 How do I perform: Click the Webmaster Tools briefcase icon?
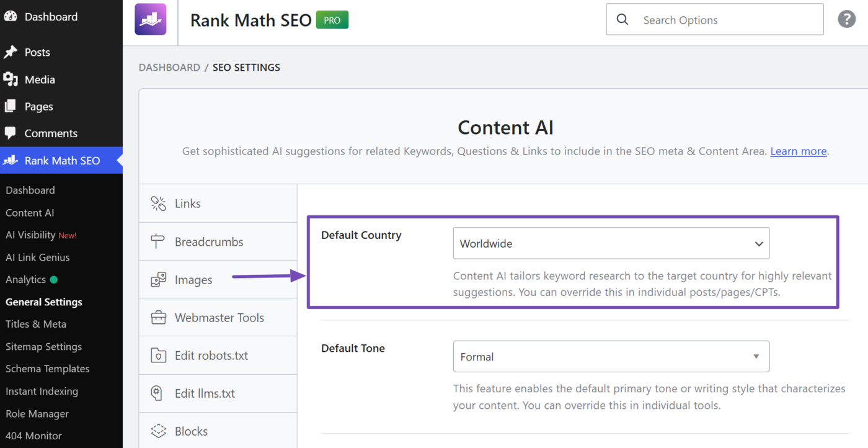pyautogui.click(x=159, y=318)
